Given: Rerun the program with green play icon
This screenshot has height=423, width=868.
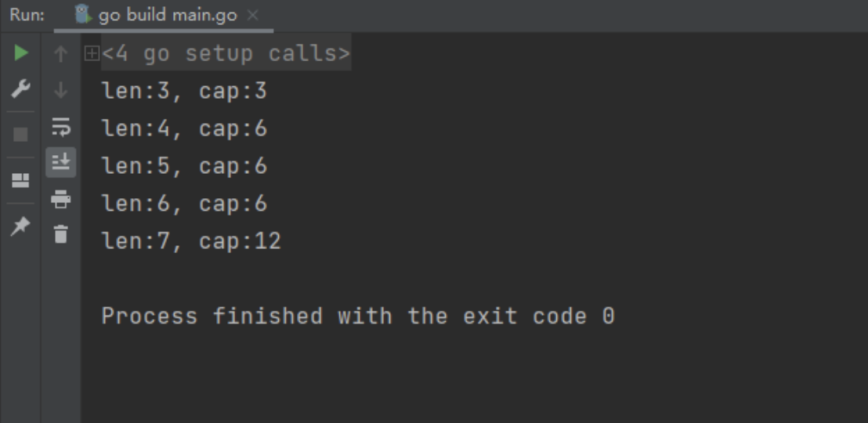Looking at the screenshot, I should [21, 53].
